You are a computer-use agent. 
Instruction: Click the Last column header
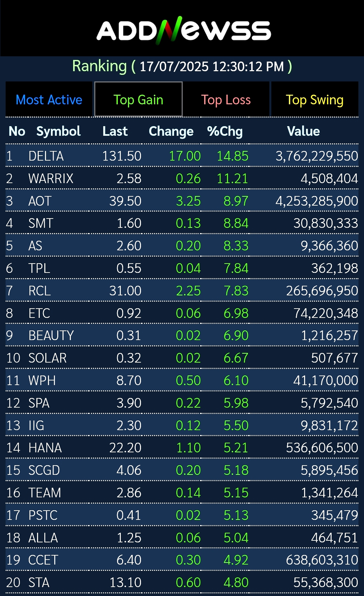point(115,131)
